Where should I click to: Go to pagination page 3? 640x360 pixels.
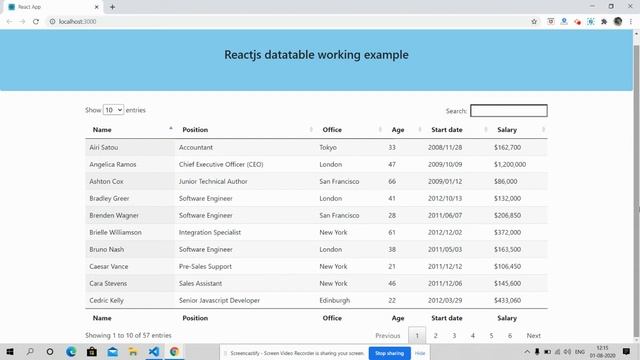pos(454,336)
